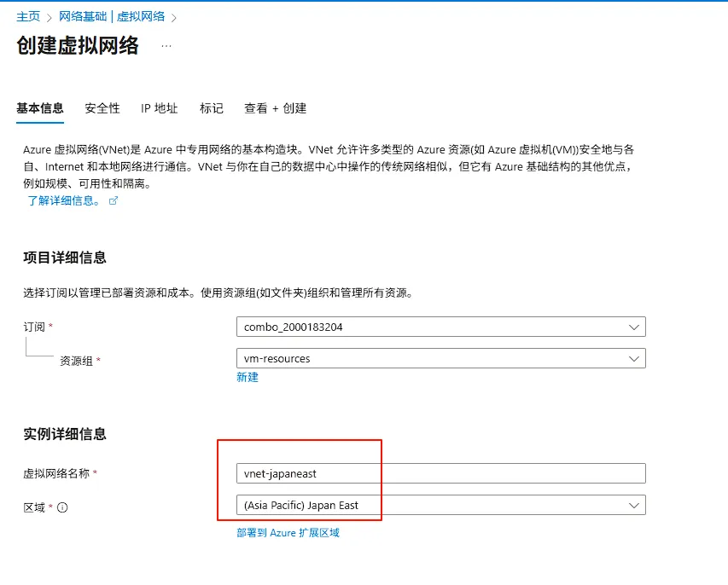This screenshot has width=728, height=585.
Task: Switch to the 安全性 tab
Action: tap(102, 108)
